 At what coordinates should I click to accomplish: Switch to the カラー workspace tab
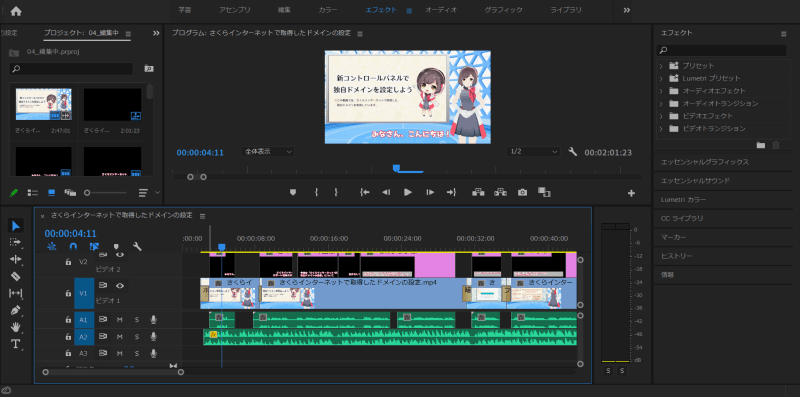pos(328,10)
